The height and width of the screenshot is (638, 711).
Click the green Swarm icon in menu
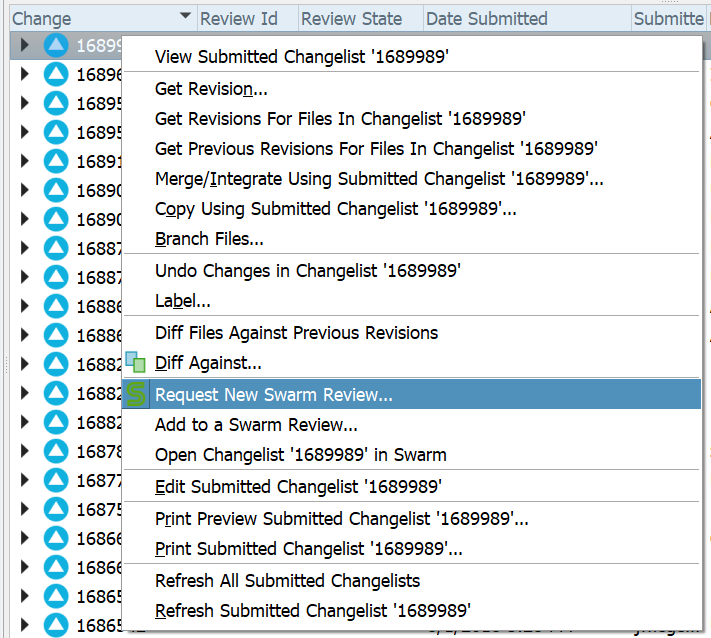[136, 394]
